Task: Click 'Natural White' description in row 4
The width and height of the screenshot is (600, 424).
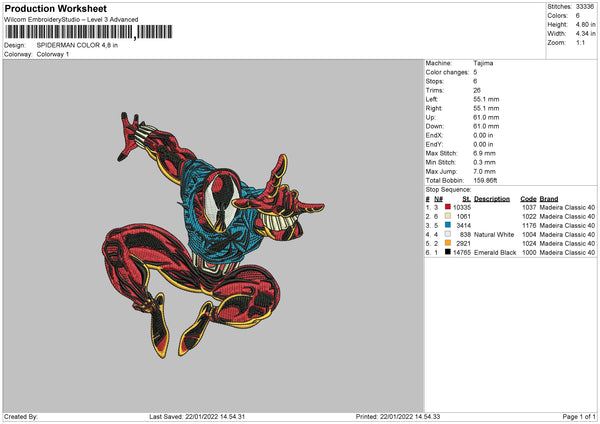Action: point(494,234)
